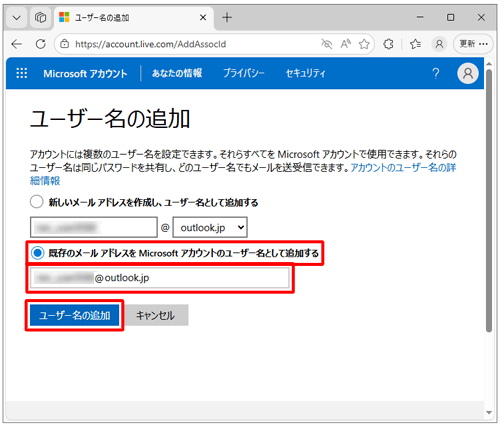Screen dimensions: 500x427
Task: Click the existing email address input field
Action: [x=160, y=278]
